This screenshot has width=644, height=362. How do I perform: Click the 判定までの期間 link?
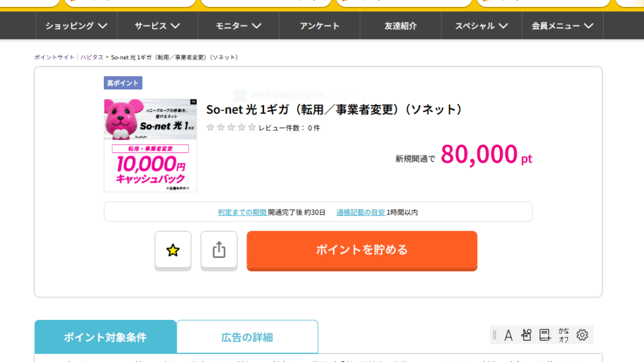[242, 212]
